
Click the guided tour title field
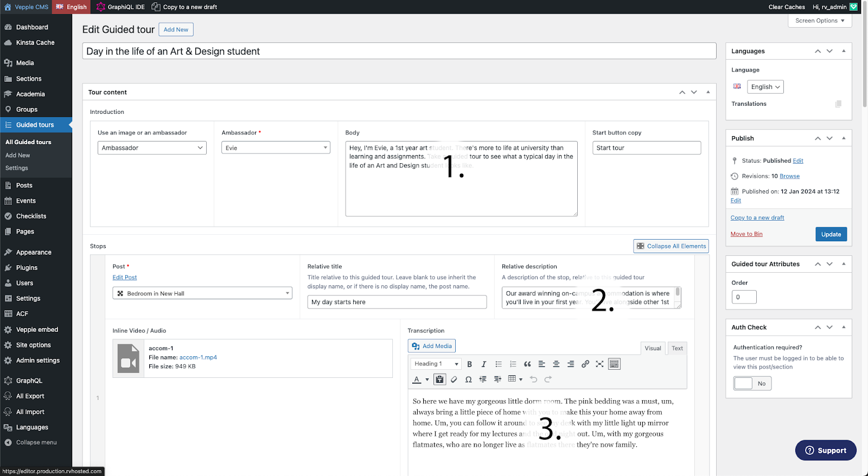(399, 52)
